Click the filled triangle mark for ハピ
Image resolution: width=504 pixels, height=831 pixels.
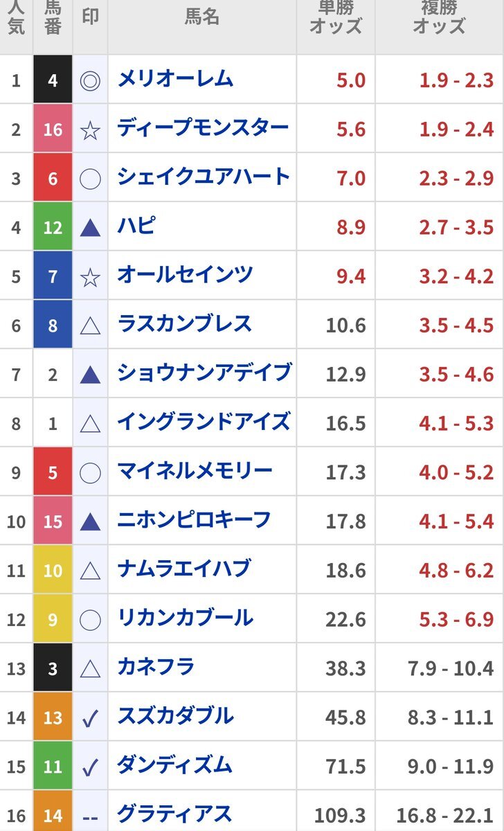[90, 228]
